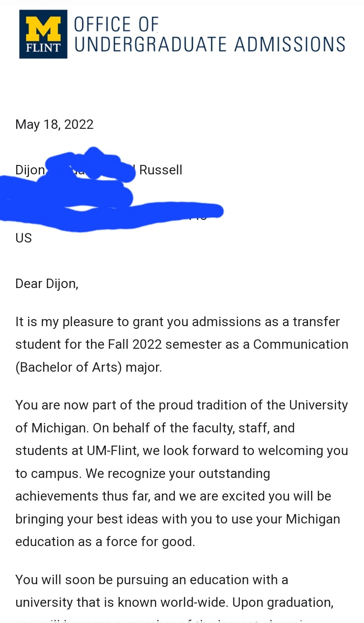
Task: Click the line "education as a force for good."
Action: click(x=105, y=542)
